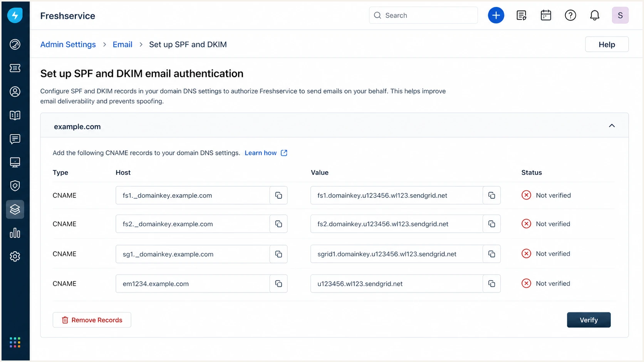Screen dimensions: 644x362
Task: Click the fs1._domainkey.example.com host field
Action: tap(193, 195)
